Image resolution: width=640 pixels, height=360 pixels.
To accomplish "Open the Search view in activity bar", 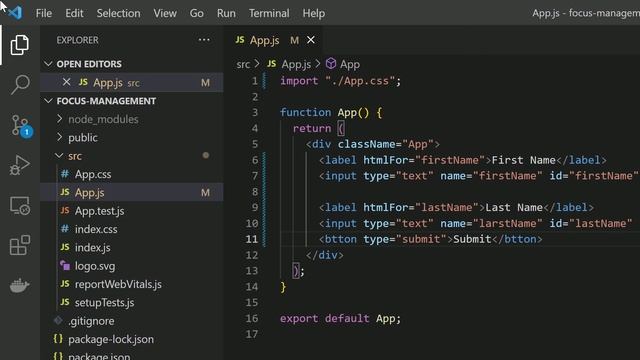I will coord(19,84).
